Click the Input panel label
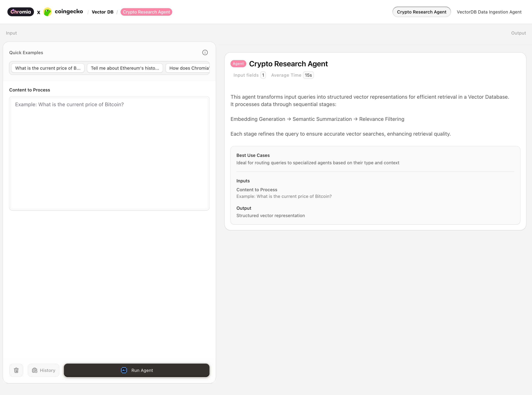The width and height of the screenshot is (532, 395). click(x=11, y=33)
